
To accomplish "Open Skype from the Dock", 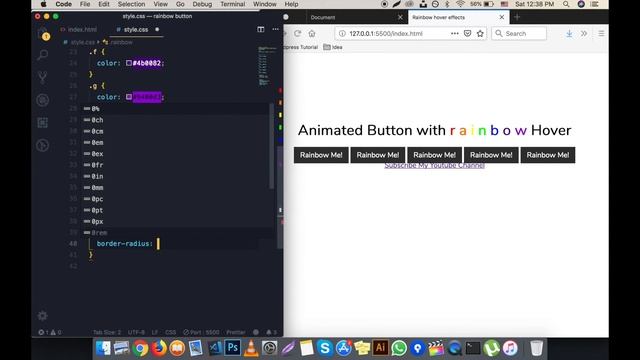I will (x=325, y=348).
